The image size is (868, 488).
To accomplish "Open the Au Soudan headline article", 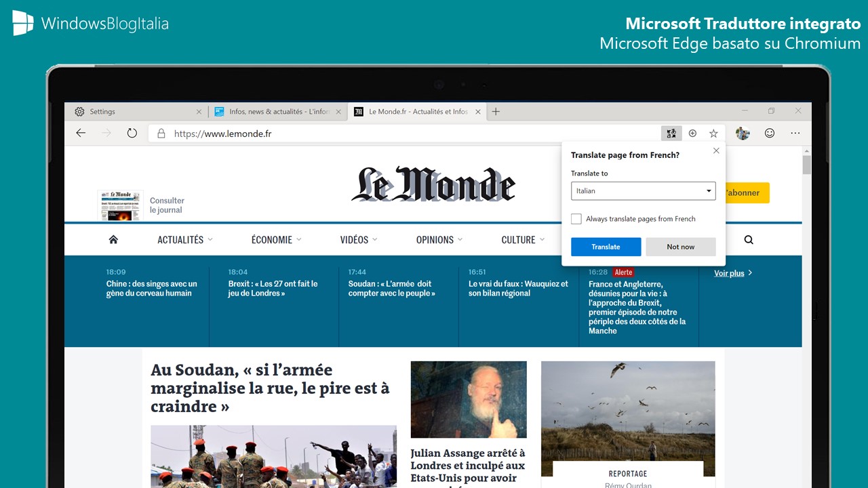I will [270, 388].
